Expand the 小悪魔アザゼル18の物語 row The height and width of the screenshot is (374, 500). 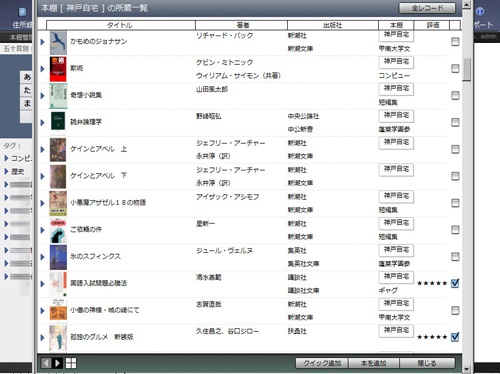pyautogui.click(x=43, y=203)
